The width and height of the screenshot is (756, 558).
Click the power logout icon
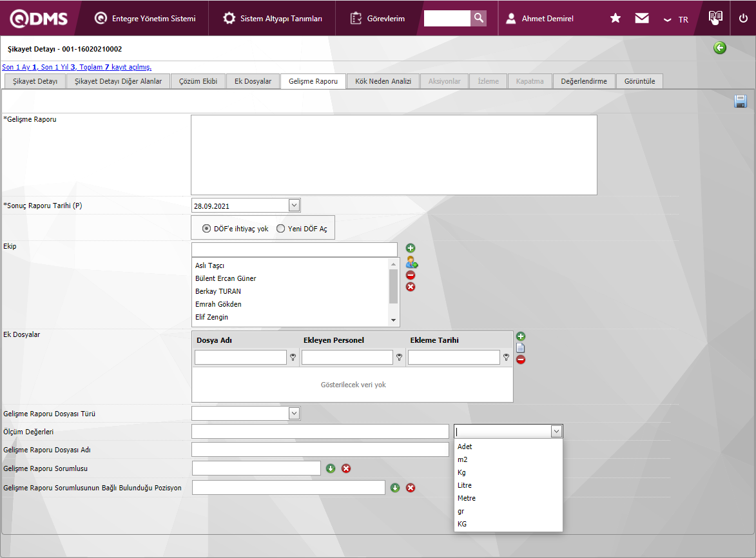tap(743, 18)
